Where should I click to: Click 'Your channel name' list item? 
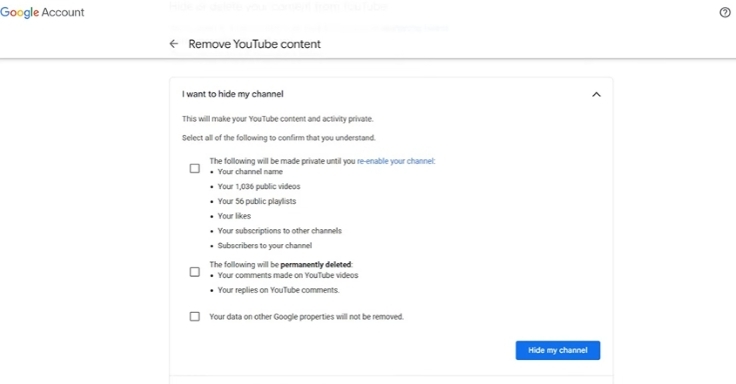(250, 172)
